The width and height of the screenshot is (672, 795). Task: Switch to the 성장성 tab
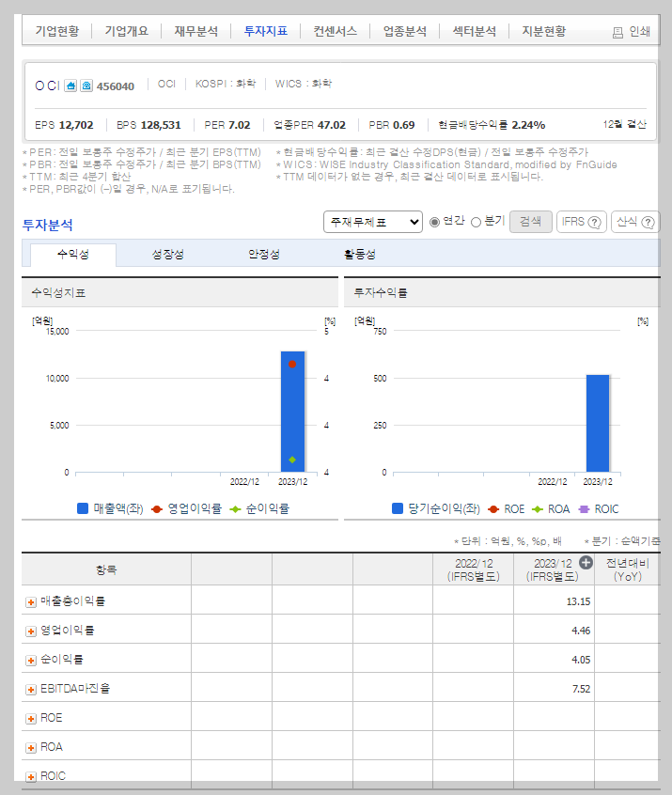[168, 254]
